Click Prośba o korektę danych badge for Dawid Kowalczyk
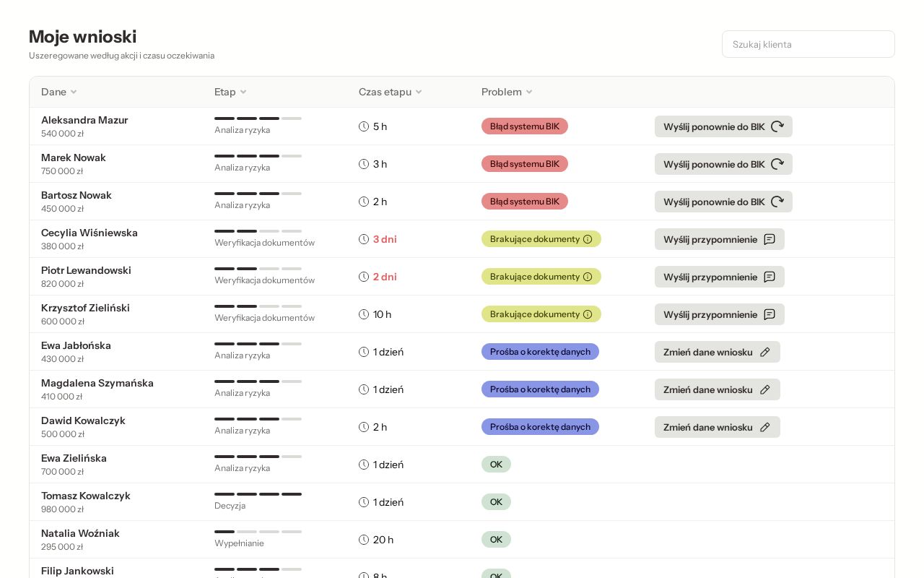The image size is (924, 578). pos(540,427)
